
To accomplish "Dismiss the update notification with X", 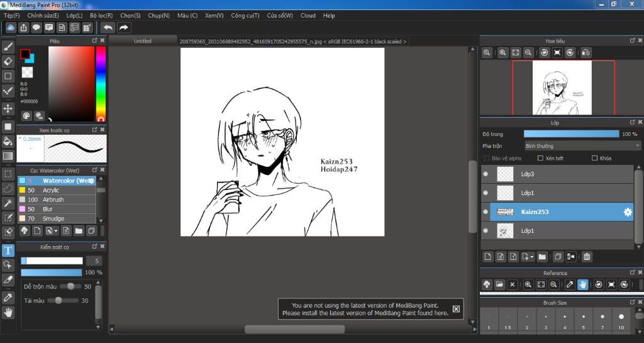I will 456,309.
